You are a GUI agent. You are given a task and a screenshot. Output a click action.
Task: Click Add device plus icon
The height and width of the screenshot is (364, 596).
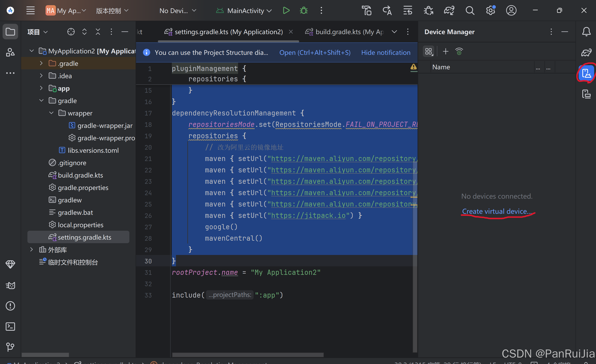click(445, 51)
